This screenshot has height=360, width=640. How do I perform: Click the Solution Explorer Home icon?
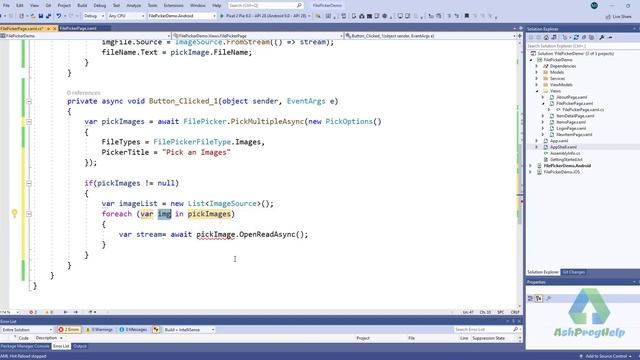coord(546,38)
